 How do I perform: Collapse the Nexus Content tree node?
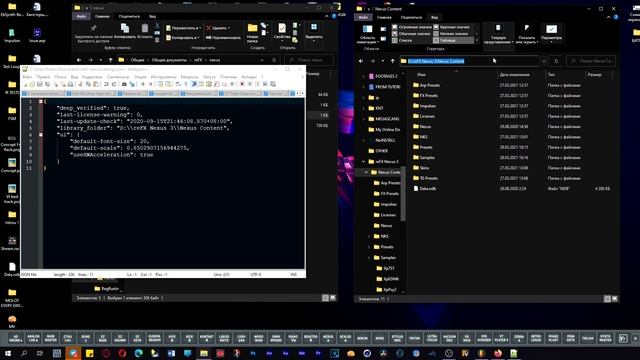[366, 172]
